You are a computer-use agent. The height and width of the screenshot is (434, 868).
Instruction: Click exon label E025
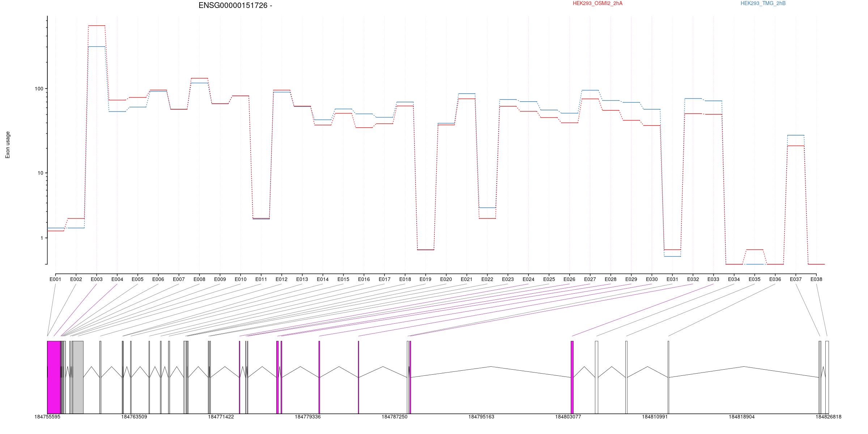tap(549, 279)
